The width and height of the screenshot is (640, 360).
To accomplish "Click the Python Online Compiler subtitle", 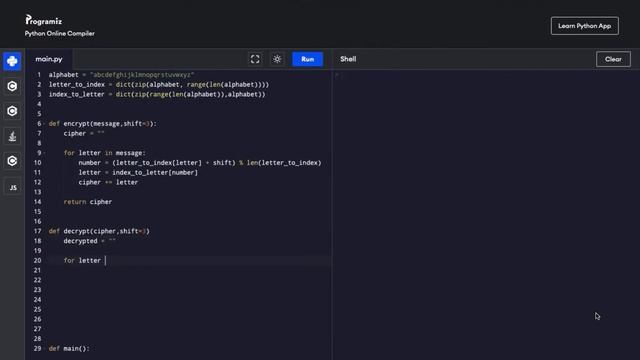I will pos(60,33).
